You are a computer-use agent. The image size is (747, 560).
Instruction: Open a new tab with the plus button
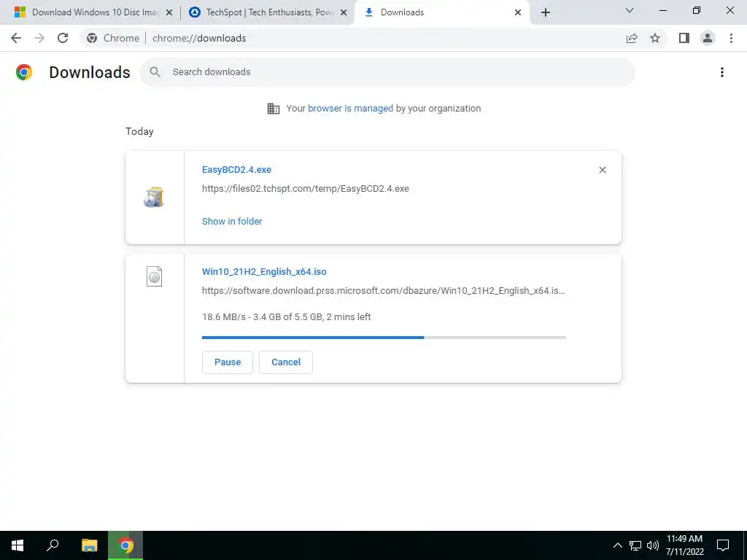click(546, 12)
